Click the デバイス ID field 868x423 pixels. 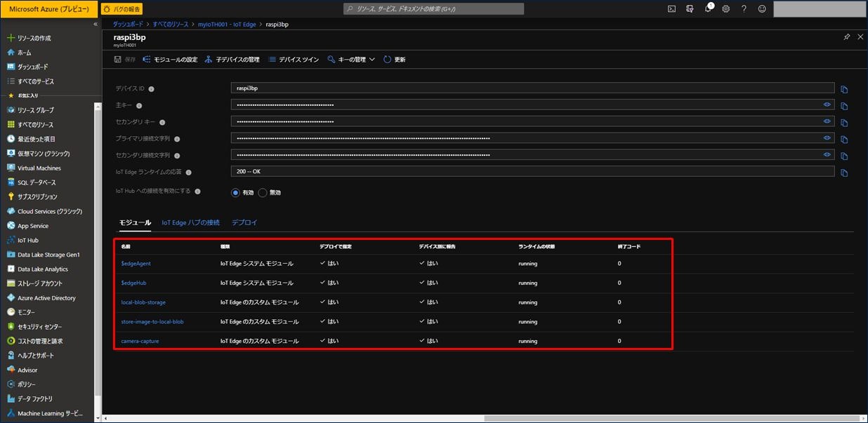(x=532, y=88)
